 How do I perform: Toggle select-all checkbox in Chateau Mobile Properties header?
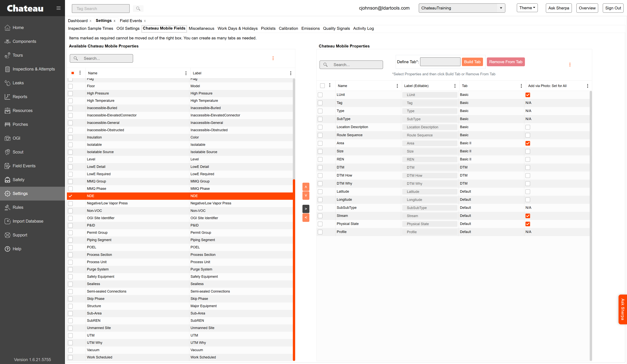point(322,86)
